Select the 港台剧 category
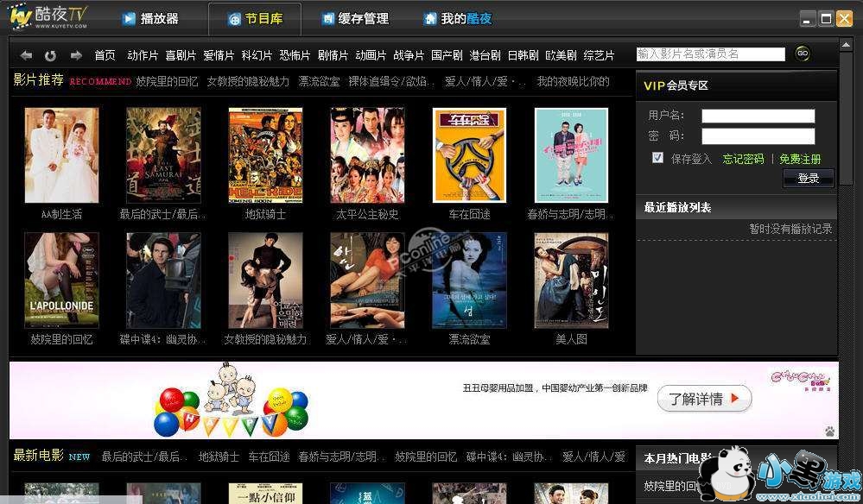 coord(485,55)
